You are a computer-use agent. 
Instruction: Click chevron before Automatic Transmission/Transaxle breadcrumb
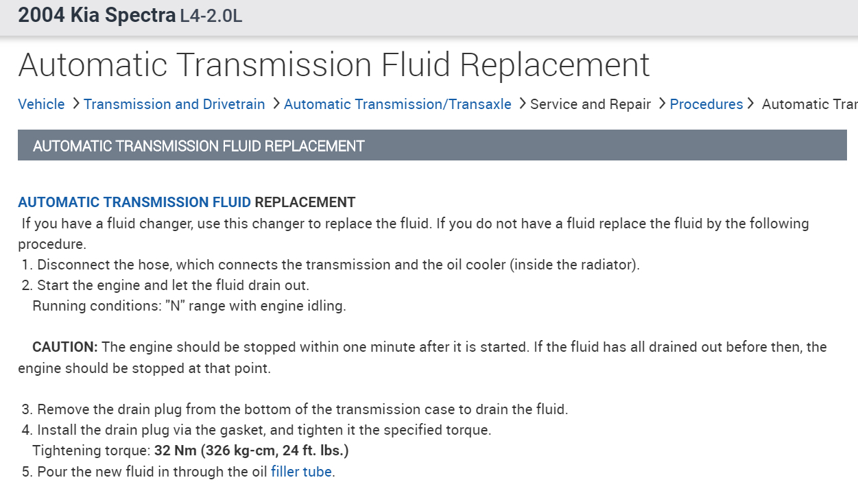coord(276,104)
